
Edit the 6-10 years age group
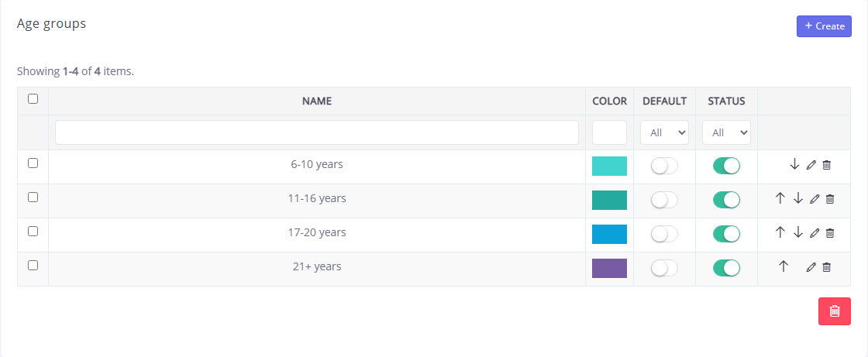pyautogui.click(x=811, y=165)
